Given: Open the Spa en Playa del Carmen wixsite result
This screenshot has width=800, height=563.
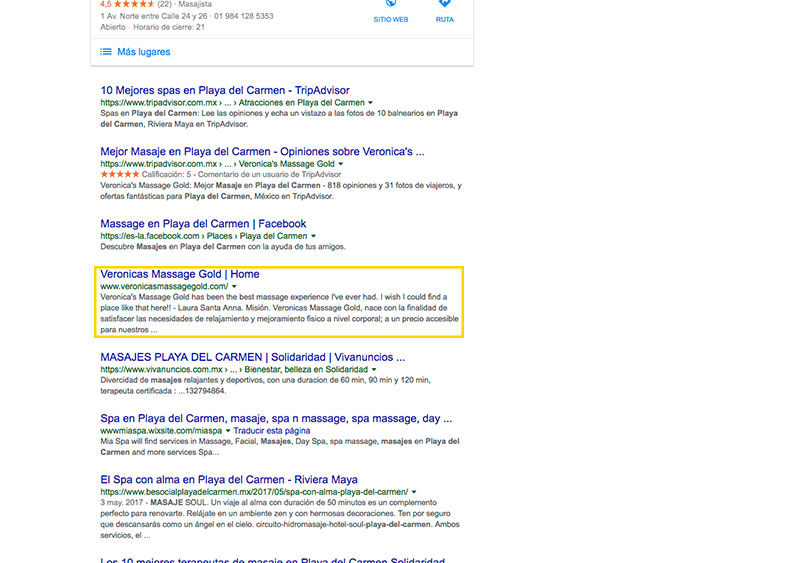Looking at the screenshot, I should coord(276,418).
